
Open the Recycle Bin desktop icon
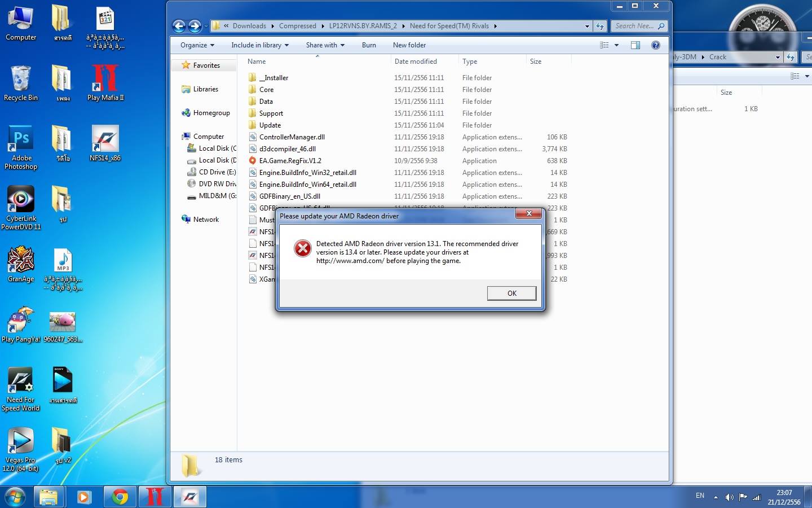[x=20, y=84]
